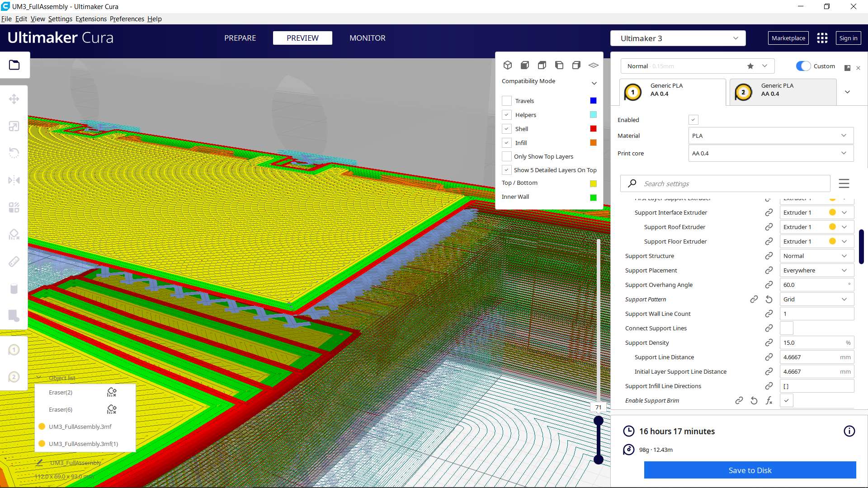The width and height of the screenshot is (868, 488).
Task: Select the Move tool
Action: [x=14, y=99]
